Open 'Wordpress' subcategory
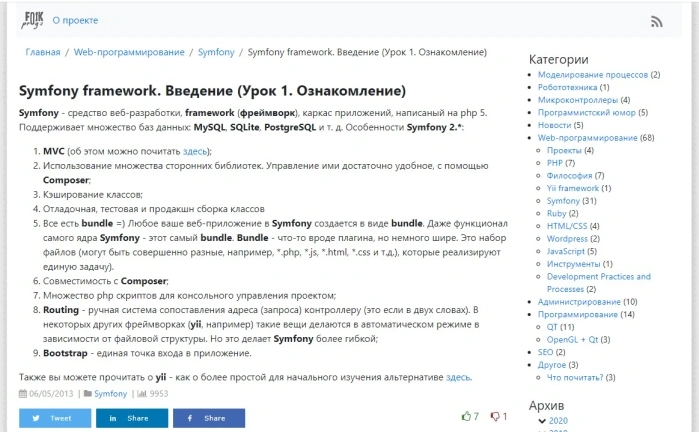This screenshot has width=699, height=432. 567,239
